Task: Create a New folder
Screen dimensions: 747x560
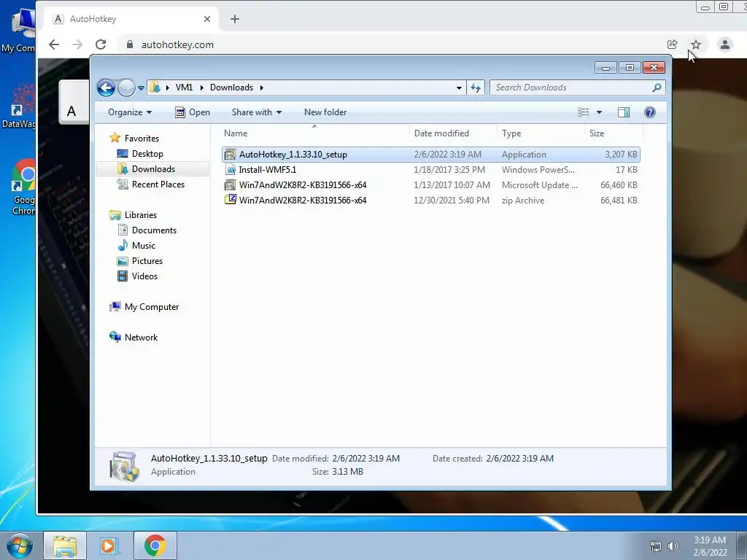Action: pos(325,112)
